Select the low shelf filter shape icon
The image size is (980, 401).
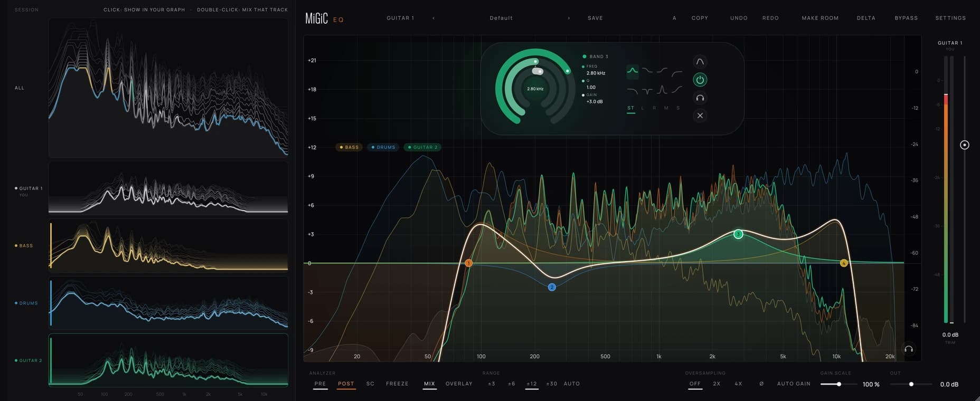[x=647, y=70]
